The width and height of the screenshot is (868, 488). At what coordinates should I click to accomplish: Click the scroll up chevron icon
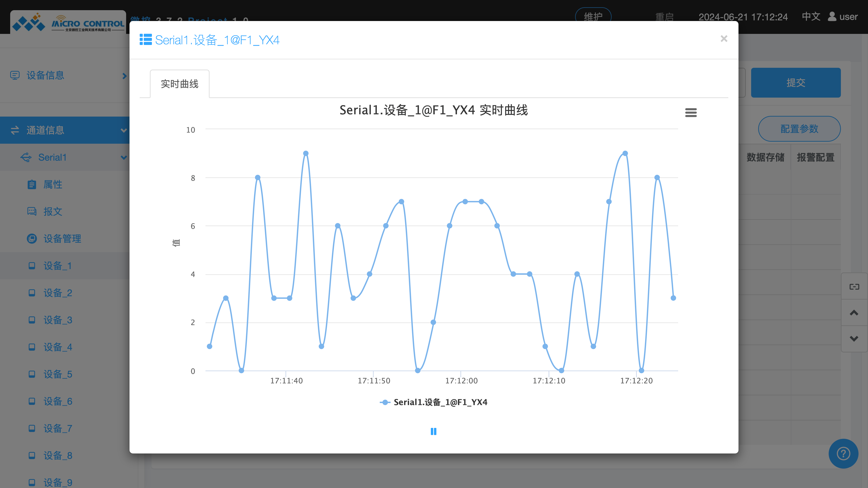(x=854, y=313)
